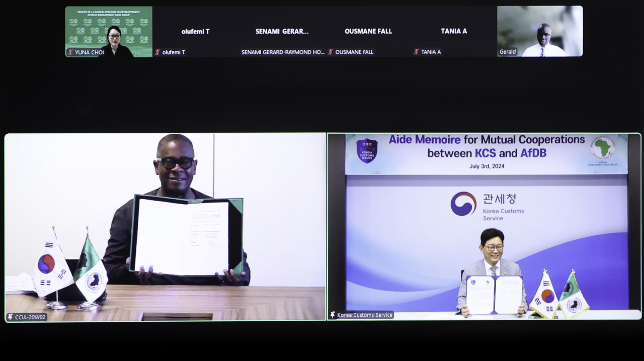This screenshot has width=644, height=361.
Task: Click SENAMI GERAR... participant tile
Action: tap(282, 31)
